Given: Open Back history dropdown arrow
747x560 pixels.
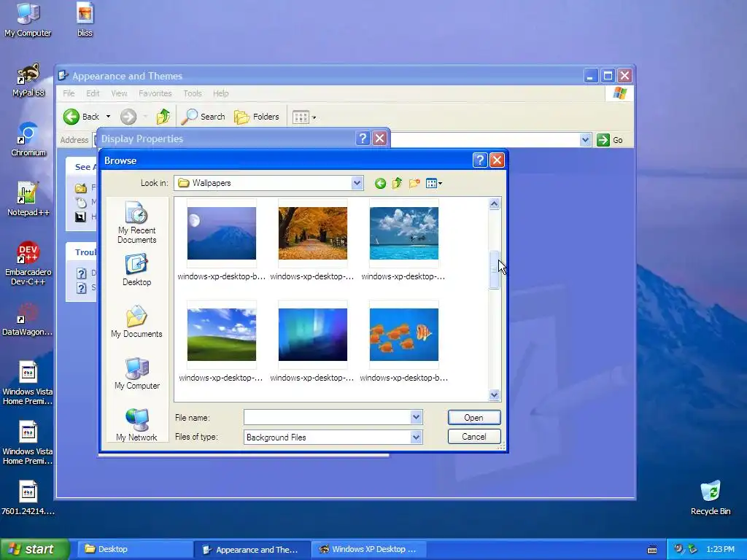Looking at the screenshot, I should 108,117.
